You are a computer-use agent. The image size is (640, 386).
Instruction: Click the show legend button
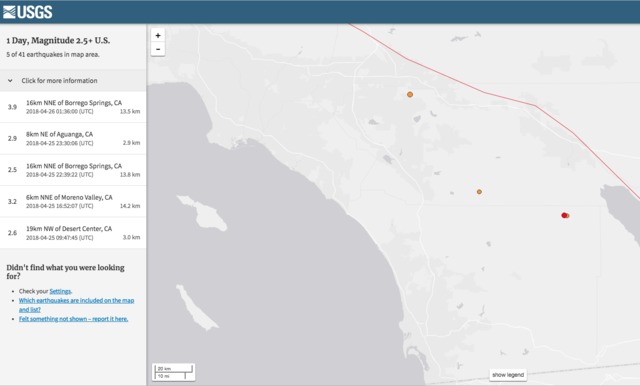[508, 375]
